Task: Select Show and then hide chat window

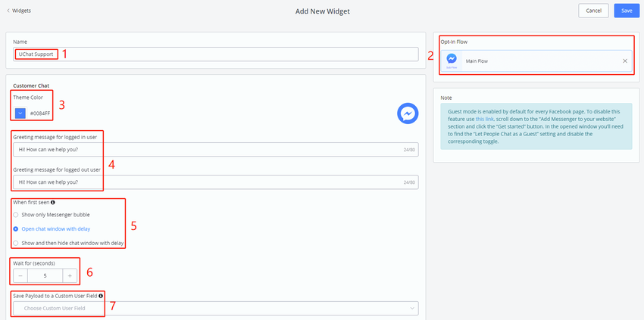Action: pyautogui.click(x=17, y=243)
